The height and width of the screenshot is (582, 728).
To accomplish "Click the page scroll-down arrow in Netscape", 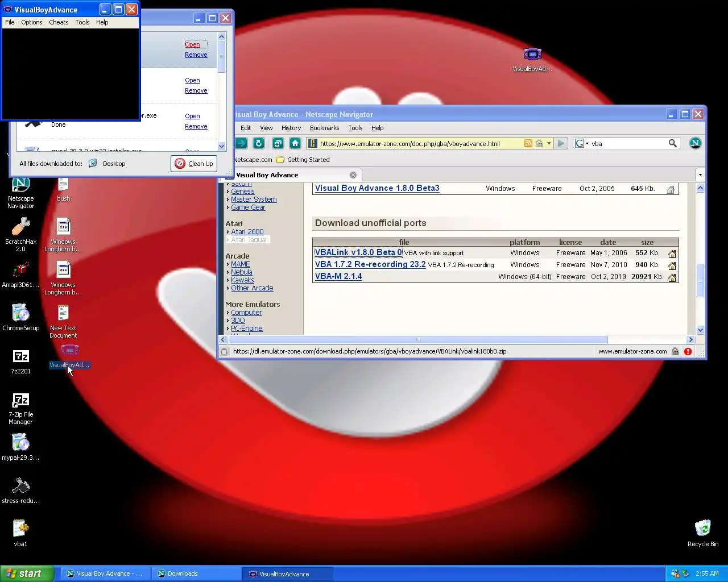I will click(700, 330).
